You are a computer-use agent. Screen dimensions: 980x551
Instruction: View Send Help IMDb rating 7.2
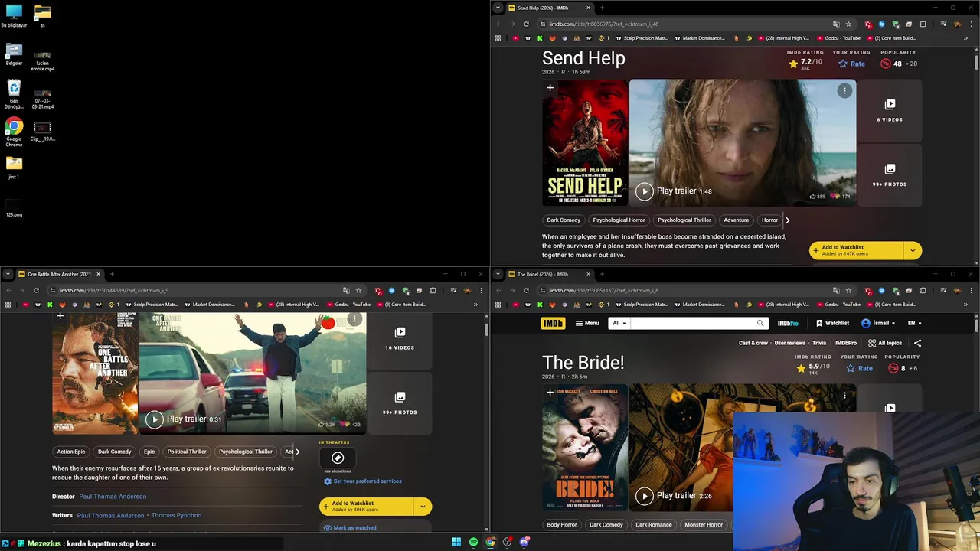click(805, 64)
